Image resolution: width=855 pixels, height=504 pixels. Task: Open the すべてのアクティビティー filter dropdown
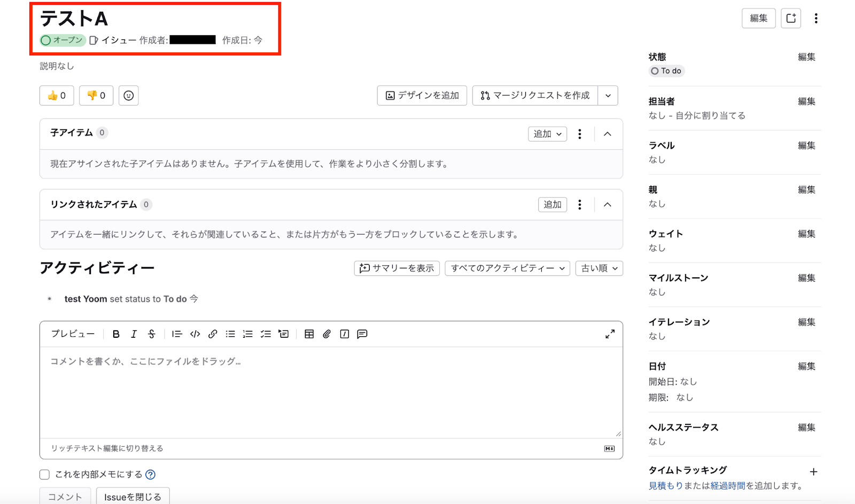click(508, 268)
